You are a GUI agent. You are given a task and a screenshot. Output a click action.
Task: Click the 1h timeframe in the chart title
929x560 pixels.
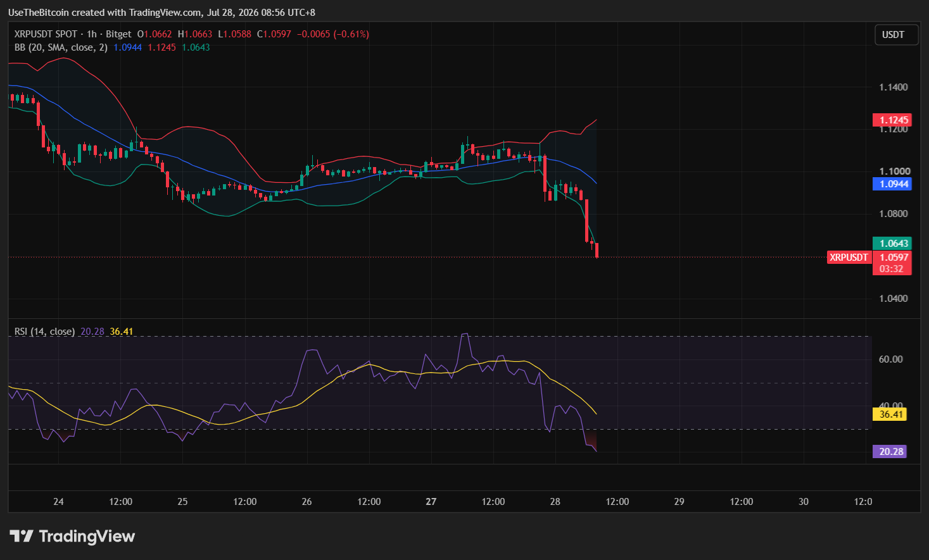(92, 34)
